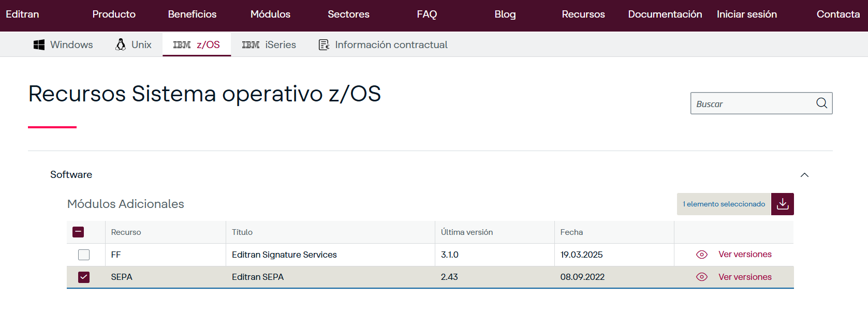Check the FF resource checkbox

(84, 255)
